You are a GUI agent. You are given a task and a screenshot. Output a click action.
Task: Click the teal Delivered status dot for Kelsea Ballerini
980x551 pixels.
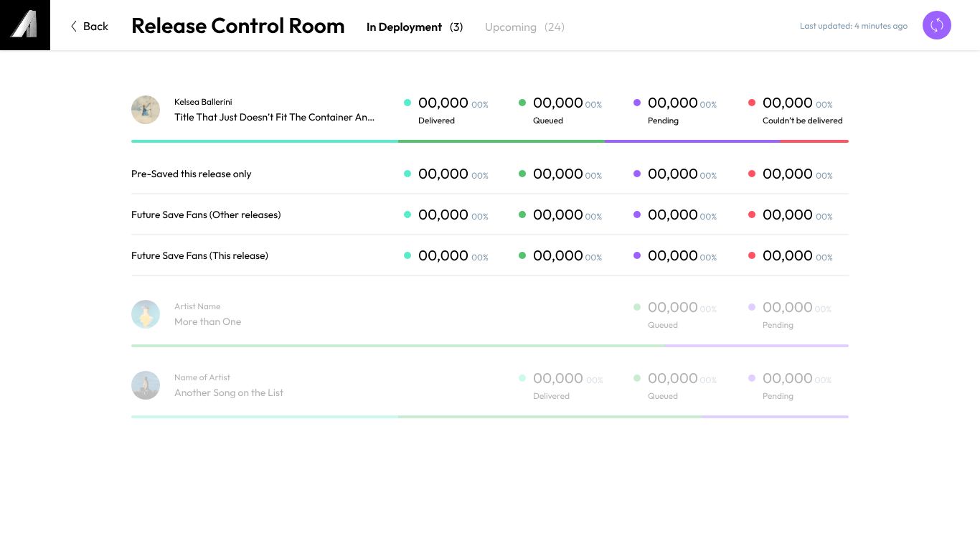pyautogui.click(x=407, y=102)
